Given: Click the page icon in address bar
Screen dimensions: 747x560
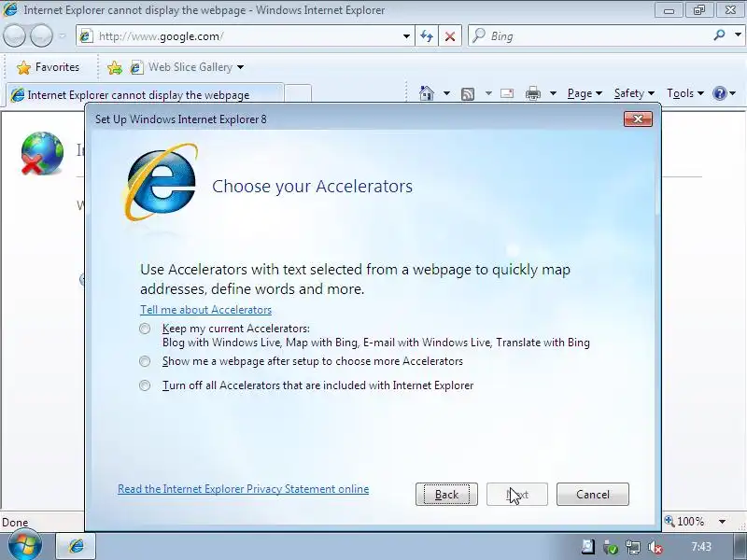Looking at the screenshot, I should (86, 36).
